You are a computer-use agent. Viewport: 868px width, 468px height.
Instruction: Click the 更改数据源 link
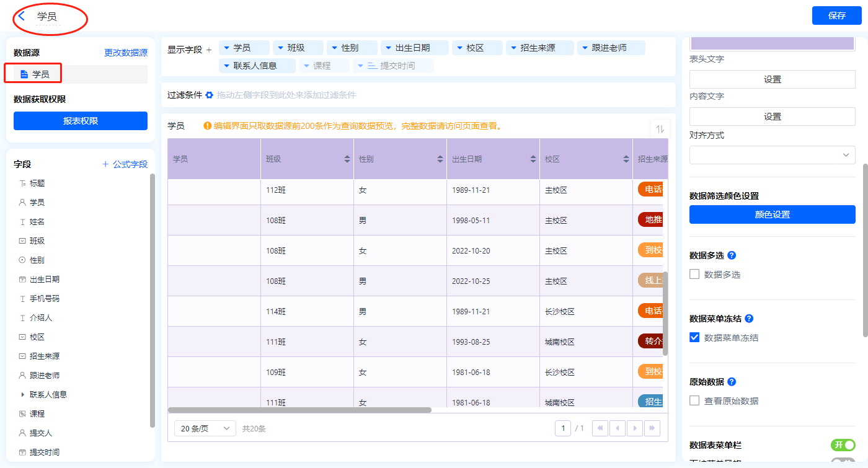tap(126, 53)
